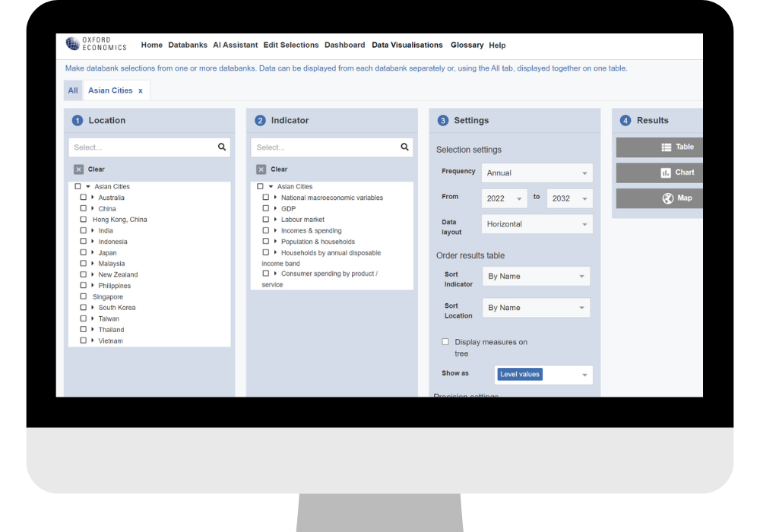760x532 pixels.
Task: Close the Asian Cities tab
Action: (141, 90)
